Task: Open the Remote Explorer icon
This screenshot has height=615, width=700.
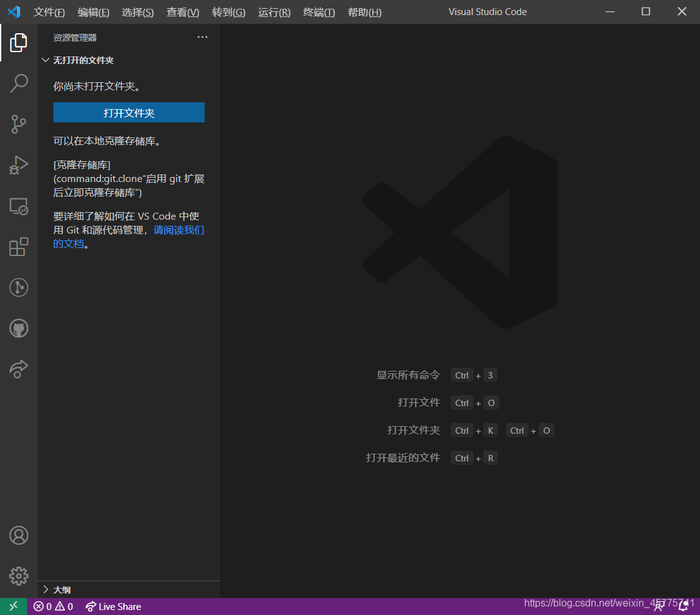Action: [19, 206]
